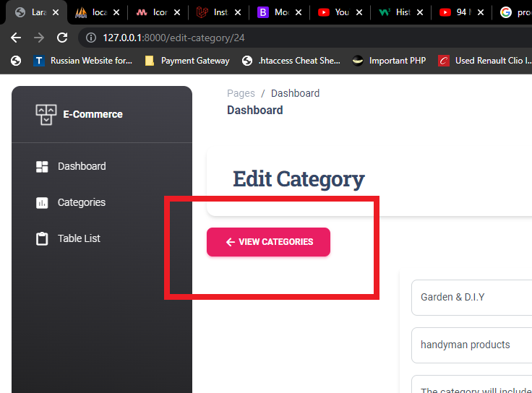The image size is (532, 393).
Task: Click the handyman products field
Action: (x=471, y=345)
